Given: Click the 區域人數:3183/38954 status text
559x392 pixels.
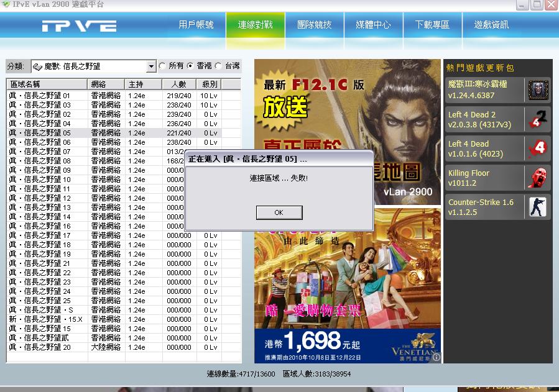Looking at the screenshot, I should point(317,374).
